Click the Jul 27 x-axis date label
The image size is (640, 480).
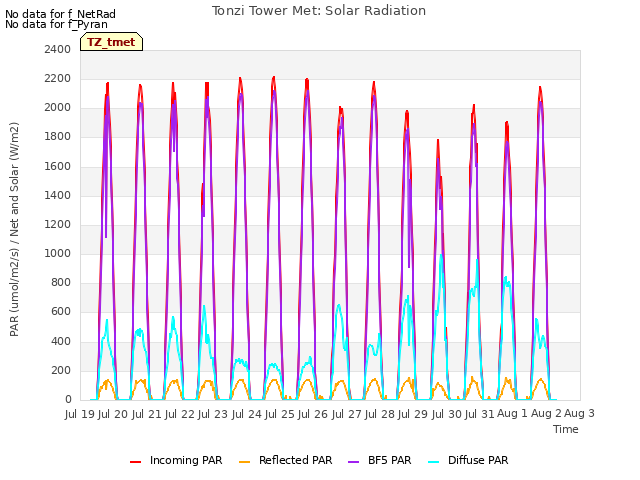(x=347, y=414)
